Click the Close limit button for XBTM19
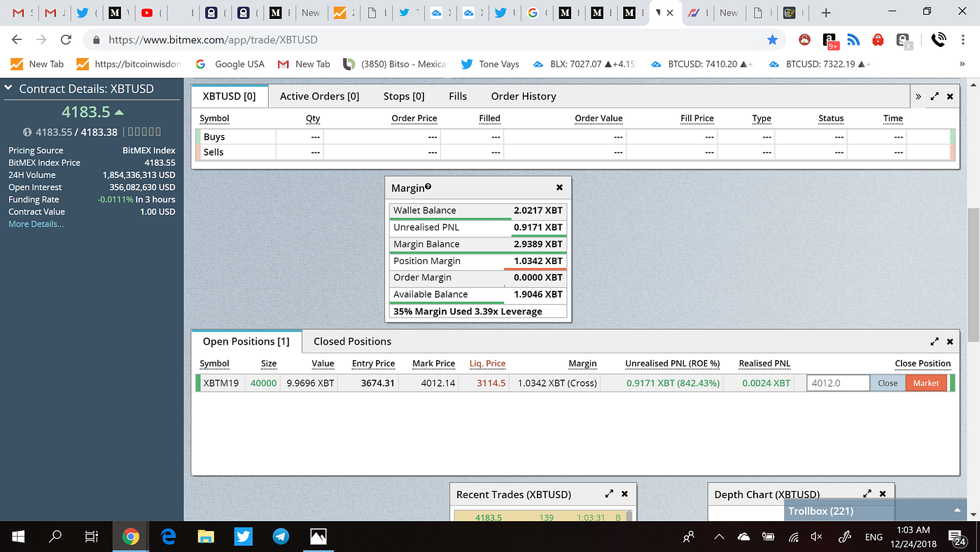The height and width of the screenshot is (552, 980). [x=888, y=383]
